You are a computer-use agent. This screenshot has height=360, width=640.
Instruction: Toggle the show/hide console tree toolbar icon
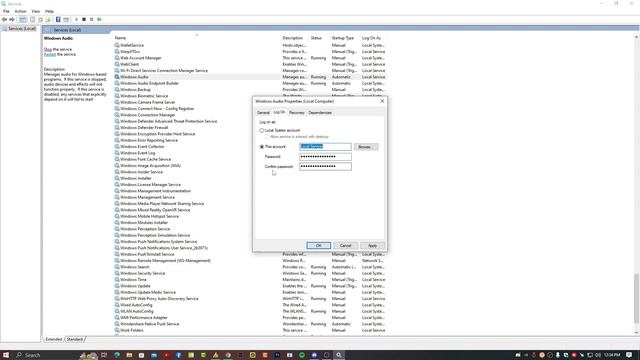coord(23,19)
